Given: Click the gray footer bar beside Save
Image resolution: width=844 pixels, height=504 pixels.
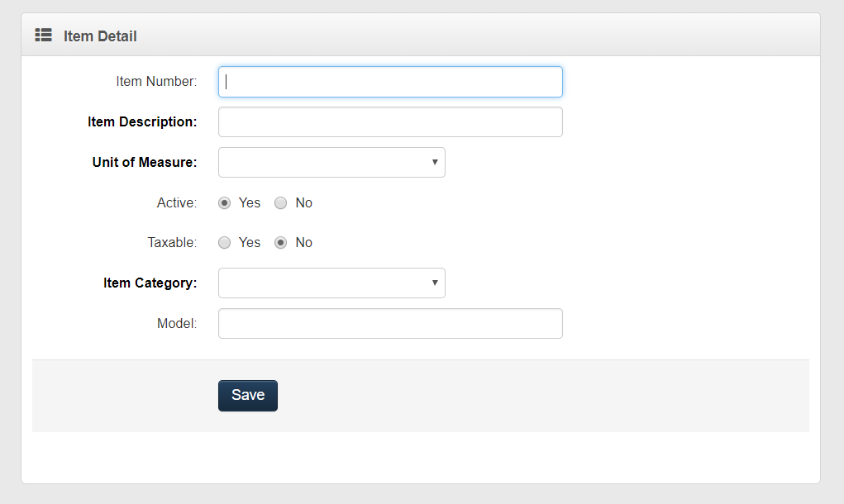Looking at the screenshot, I should click(537, 396).
